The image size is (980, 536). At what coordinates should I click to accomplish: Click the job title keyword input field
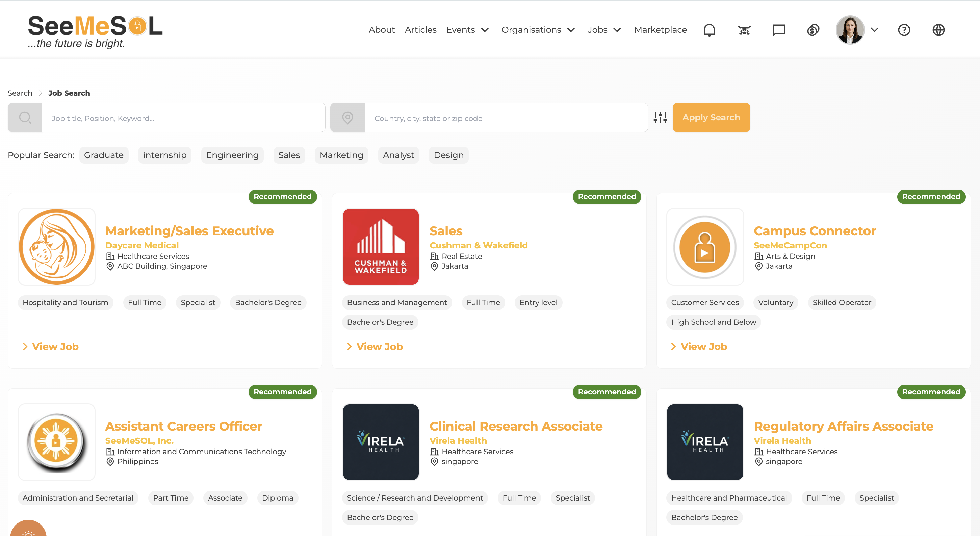coord(183,118)
